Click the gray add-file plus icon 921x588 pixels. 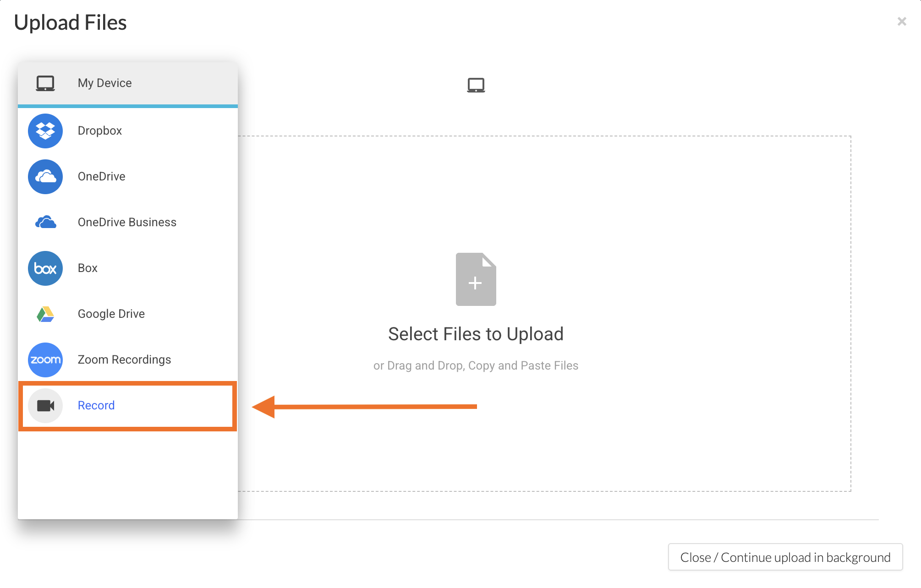(x=476, y=279)
